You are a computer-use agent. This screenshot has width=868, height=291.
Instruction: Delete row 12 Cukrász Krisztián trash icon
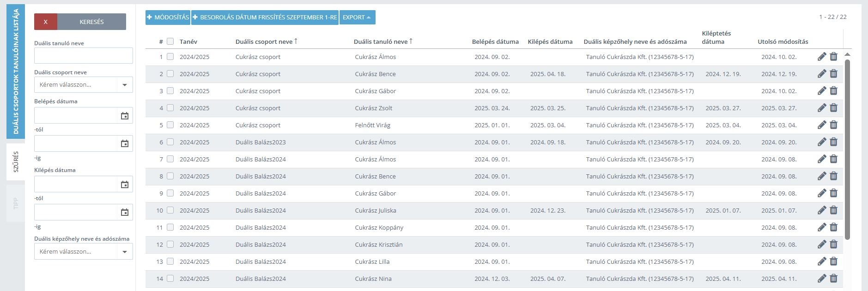tap(833, 244)
